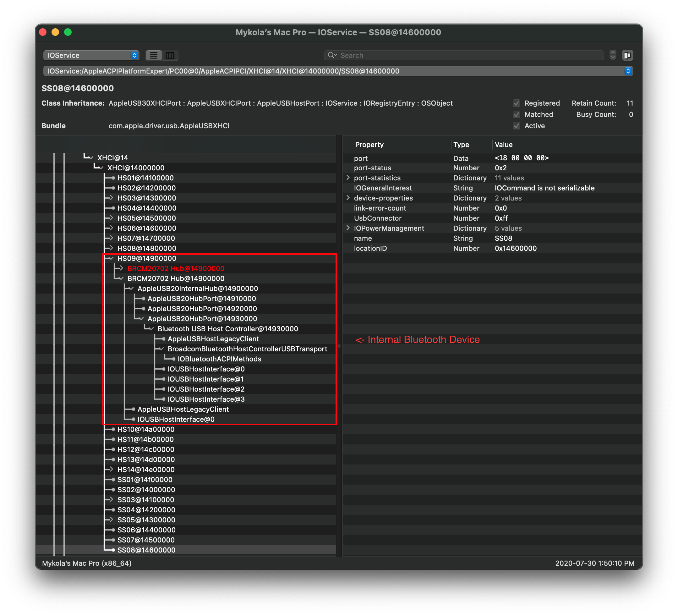Expand the IOPowerManagement dictionary
Image resolution: width=678 pixels, height=616 pixels.
(x=348, y=228)
